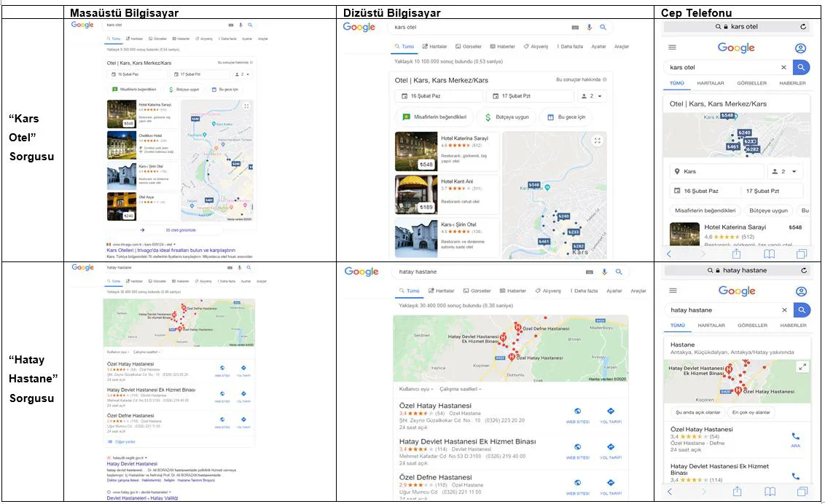Open Kars Otelleri trivago result in desktop kars otel

click(171, 250)
